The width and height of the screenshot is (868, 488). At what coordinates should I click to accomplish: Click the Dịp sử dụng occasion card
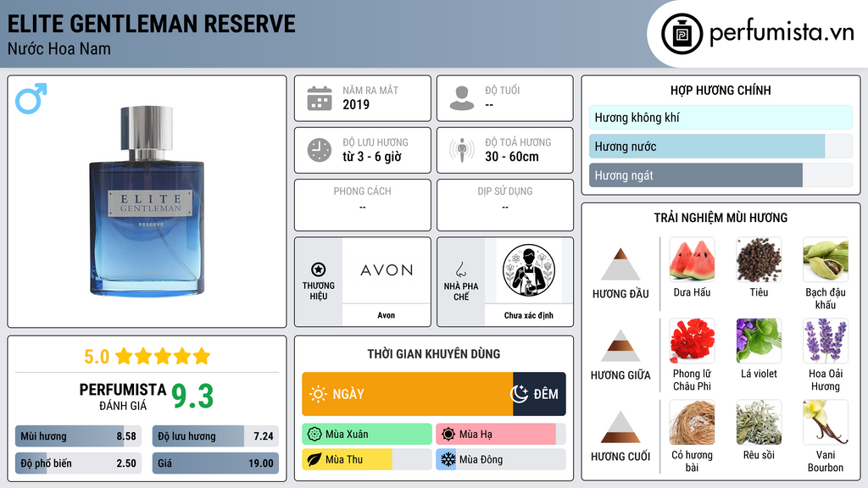[x=505, y=205]
